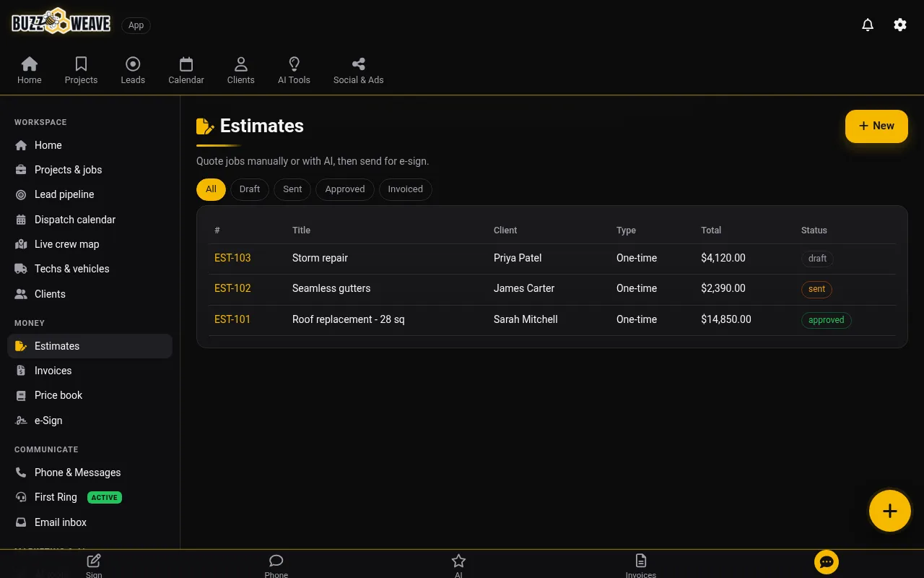
Task: Open Social & Ads in top navigation
Action: coord(358,71)
